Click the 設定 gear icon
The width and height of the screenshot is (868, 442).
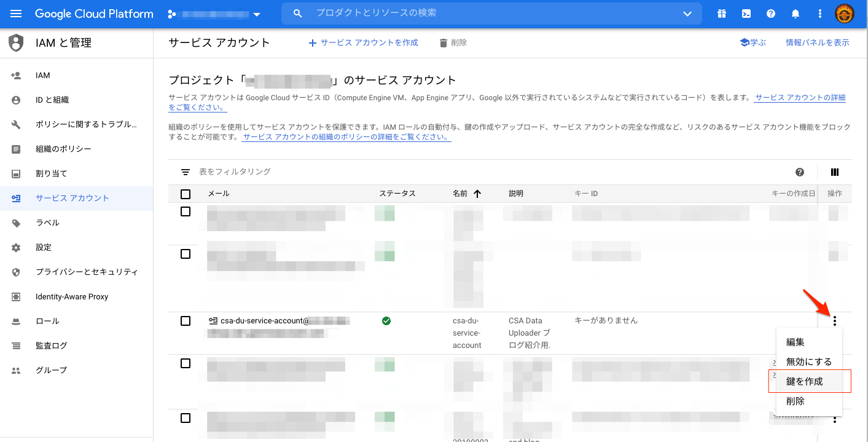16,247
